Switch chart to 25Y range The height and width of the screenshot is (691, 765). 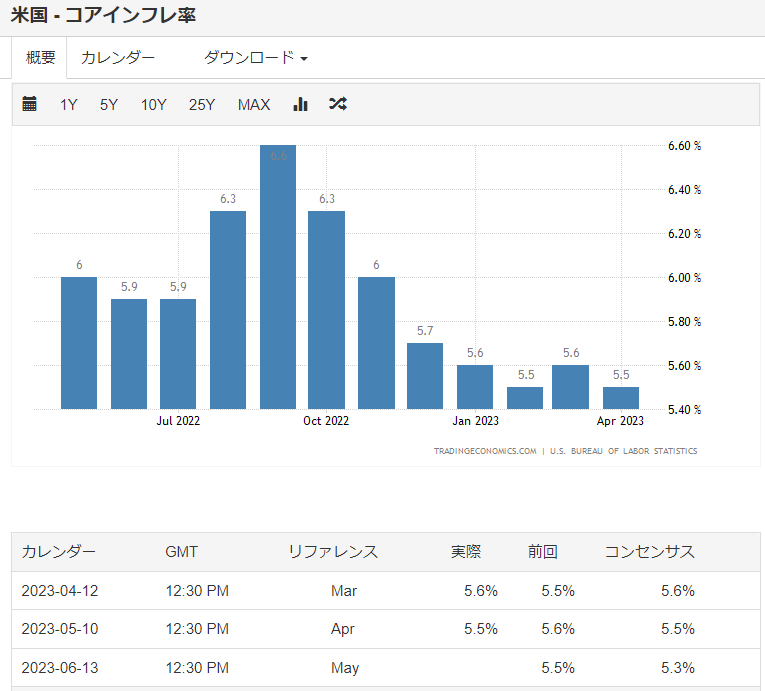[x=202, y=104]
